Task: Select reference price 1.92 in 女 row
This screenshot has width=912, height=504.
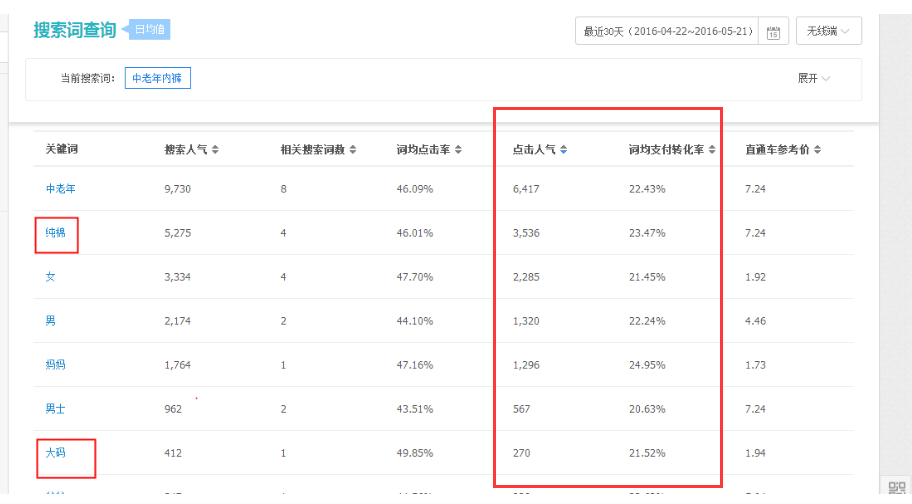Action: pyautogui.click(x=755, y=277)
